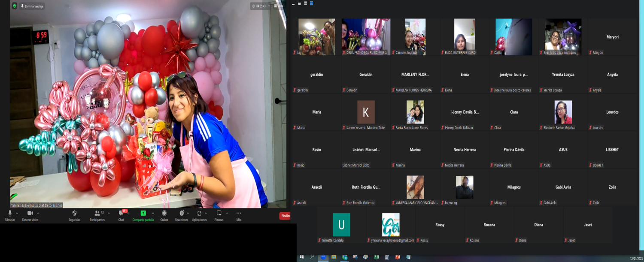Select Carmen Andrade's video thumbnail
The width and height of the screenshot is (644, 262).
coord(415,36)
